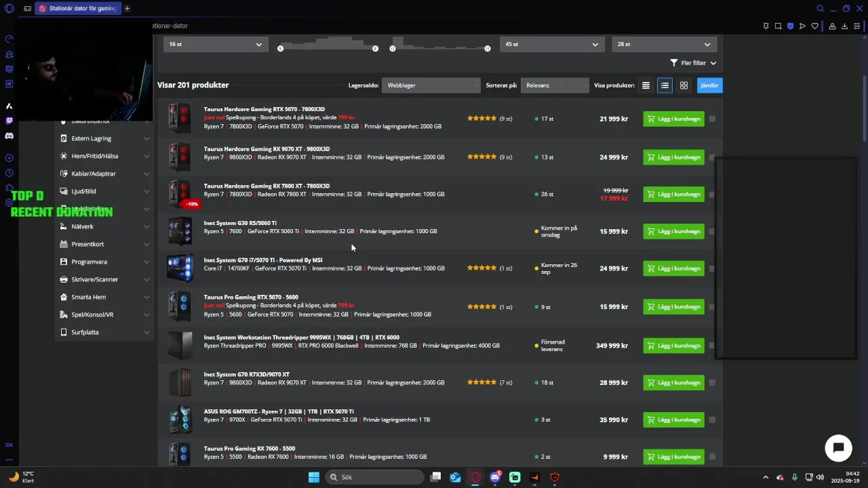Open Presentkort category
Viewport: 868px width, 488px height.
coord(87,244)
